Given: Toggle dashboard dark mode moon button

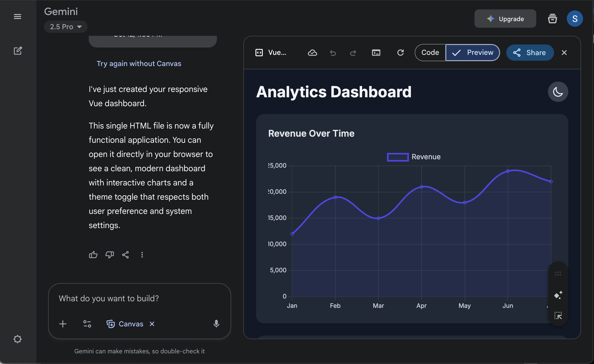Looking at the screenshot, I should 558,92.
